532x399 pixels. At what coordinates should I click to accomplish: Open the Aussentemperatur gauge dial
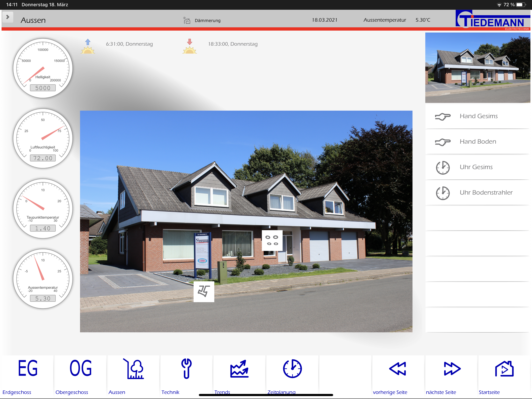point(43,279)
